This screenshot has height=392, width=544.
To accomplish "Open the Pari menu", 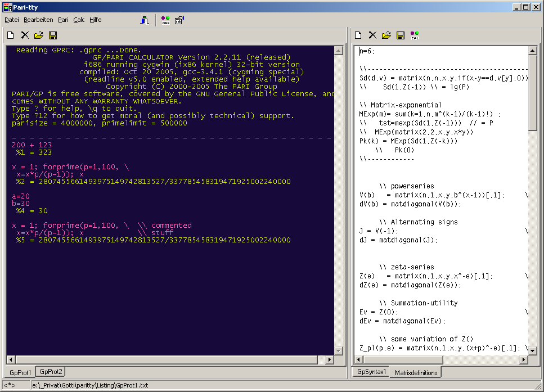I will coord(63,20).
